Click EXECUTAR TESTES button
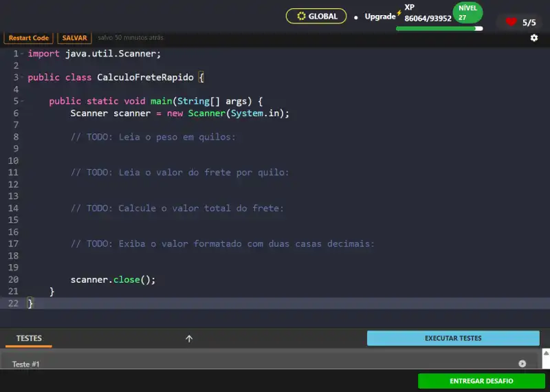The width and height of the screenshot is (550, 392). [453, 338]
